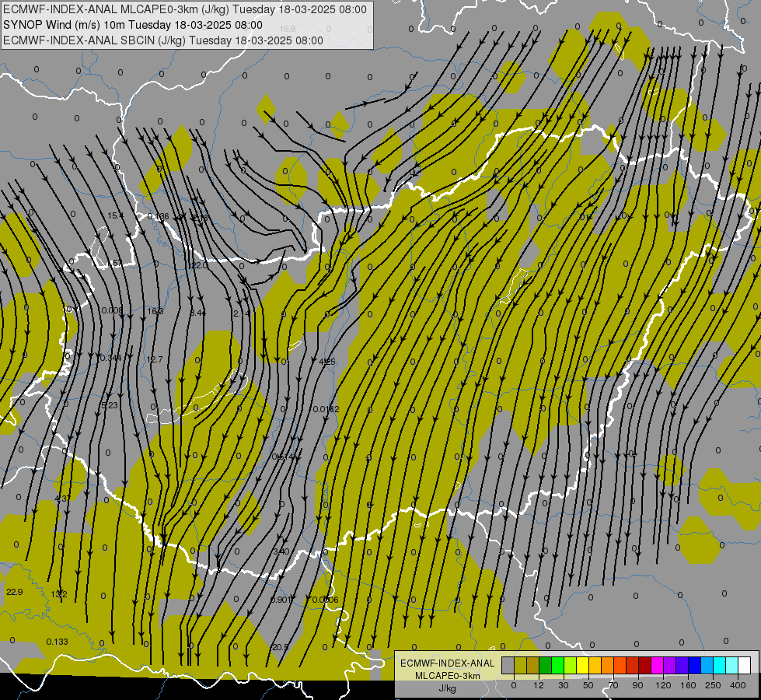The image size is (761, 700).
Task: Select the pure blue legend swatch
Action: [695, 665]
